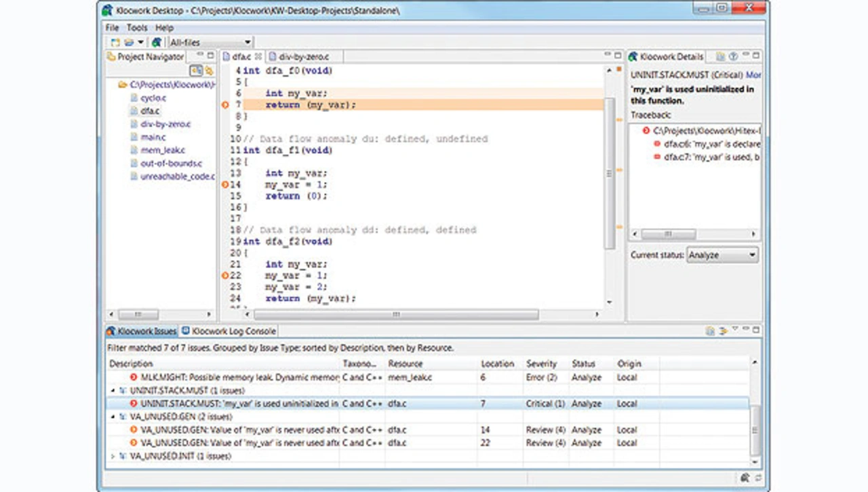Collapse the UNINIT.STACK.MUST issue group
Screen dimensions: 868x492
tap(113, 391)
